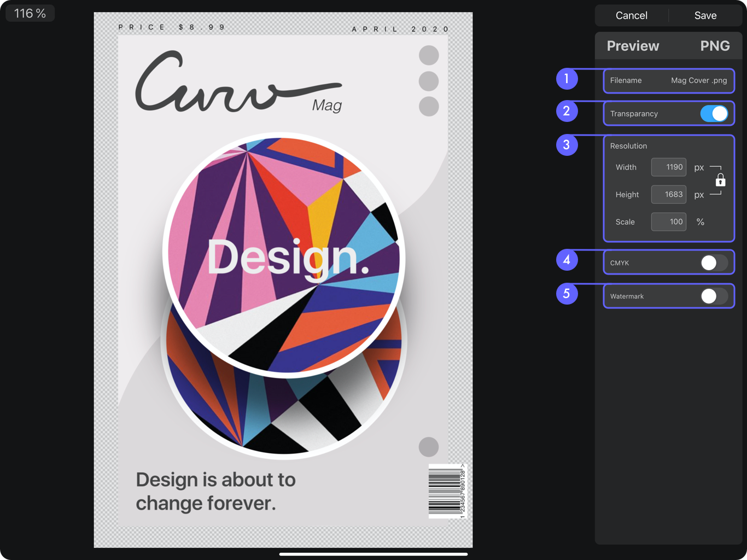
Task: Click the Filename label
Action: pos(626,80)
